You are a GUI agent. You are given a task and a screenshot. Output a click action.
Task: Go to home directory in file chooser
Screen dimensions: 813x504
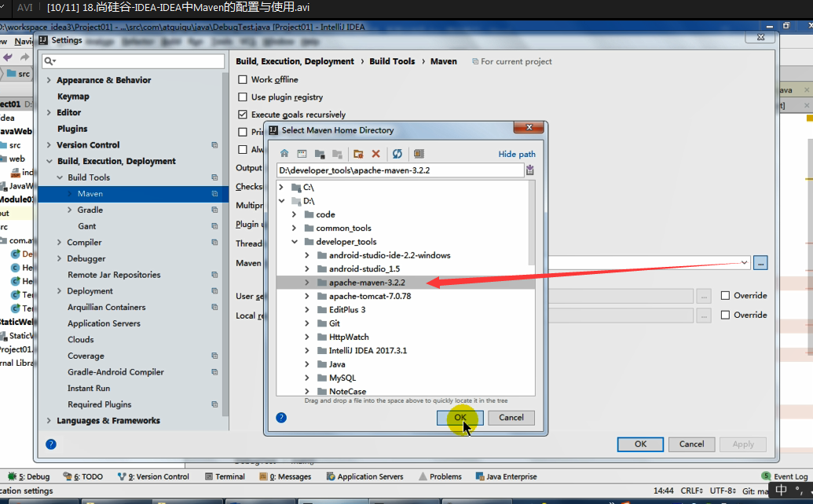coord(284,154)
